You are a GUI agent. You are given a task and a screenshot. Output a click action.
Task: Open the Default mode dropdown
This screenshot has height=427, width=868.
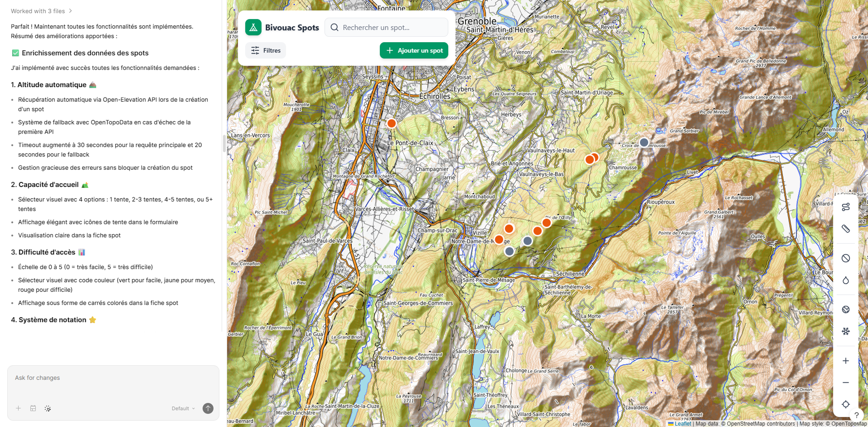[x=183, y=408]
